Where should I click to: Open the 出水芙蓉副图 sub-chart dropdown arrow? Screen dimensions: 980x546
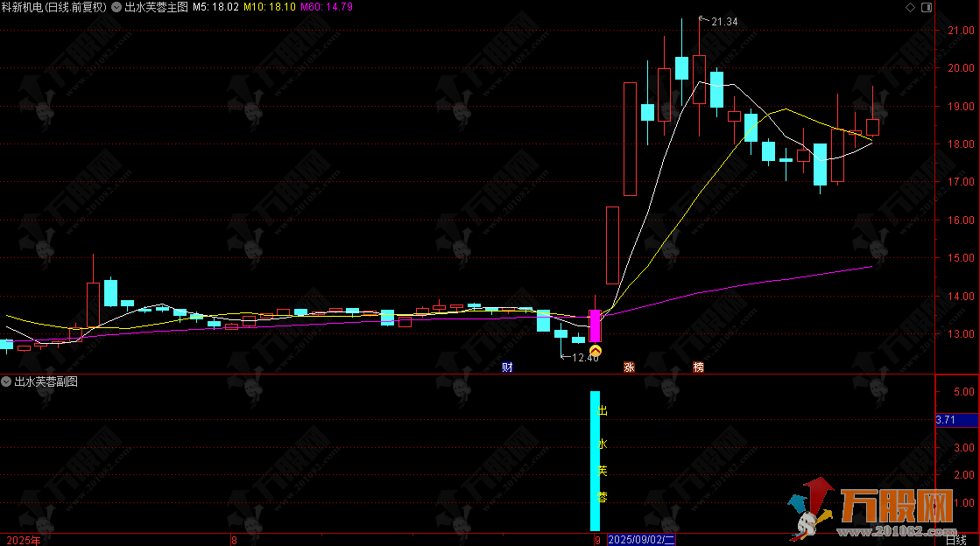pos(6,381)
